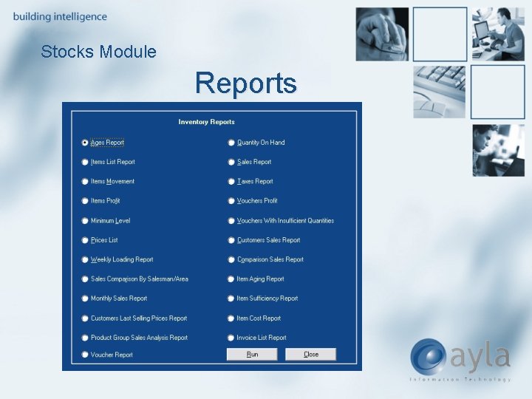This screenshot has height=399, width=532.
Task: Click the keyboard close-up photo thumbnail
Action: pos(440,92)
